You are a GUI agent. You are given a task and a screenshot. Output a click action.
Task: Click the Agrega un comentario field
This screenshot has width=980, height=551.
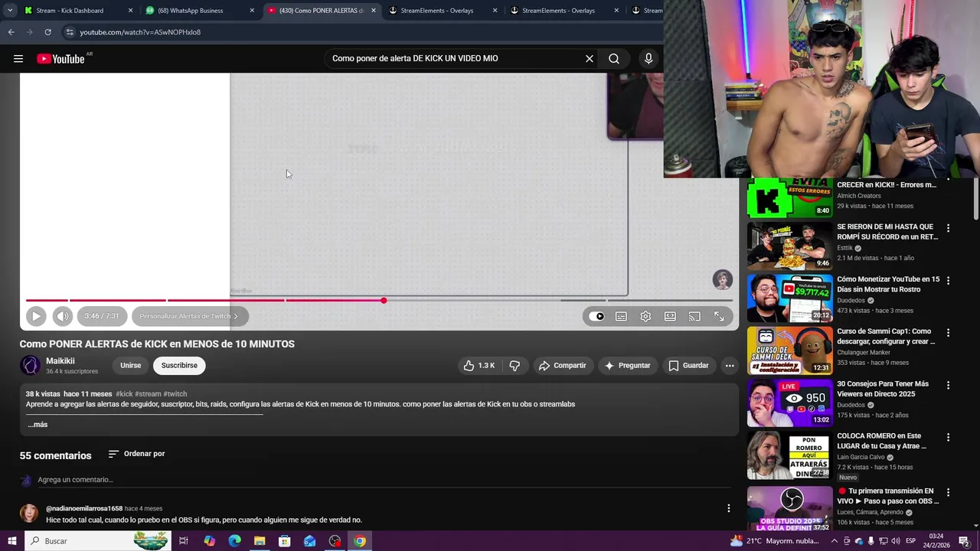[x=384, y=480]
